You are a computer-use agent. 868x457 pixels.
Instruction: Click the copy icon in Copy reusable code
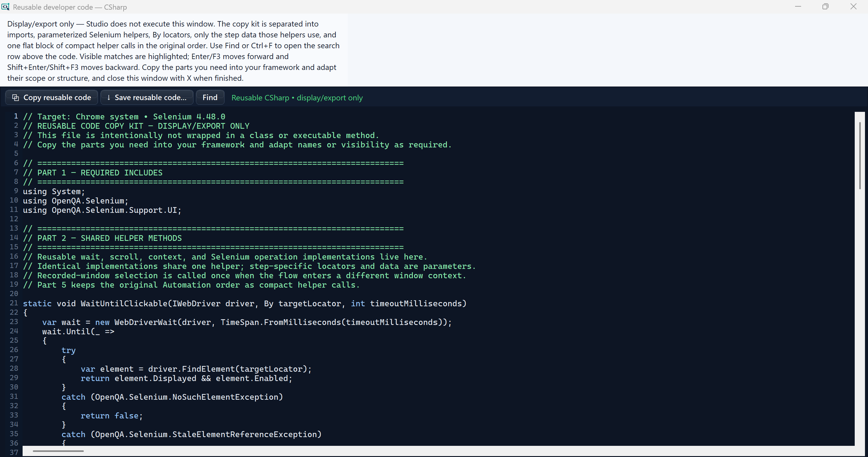pos(15,97)
